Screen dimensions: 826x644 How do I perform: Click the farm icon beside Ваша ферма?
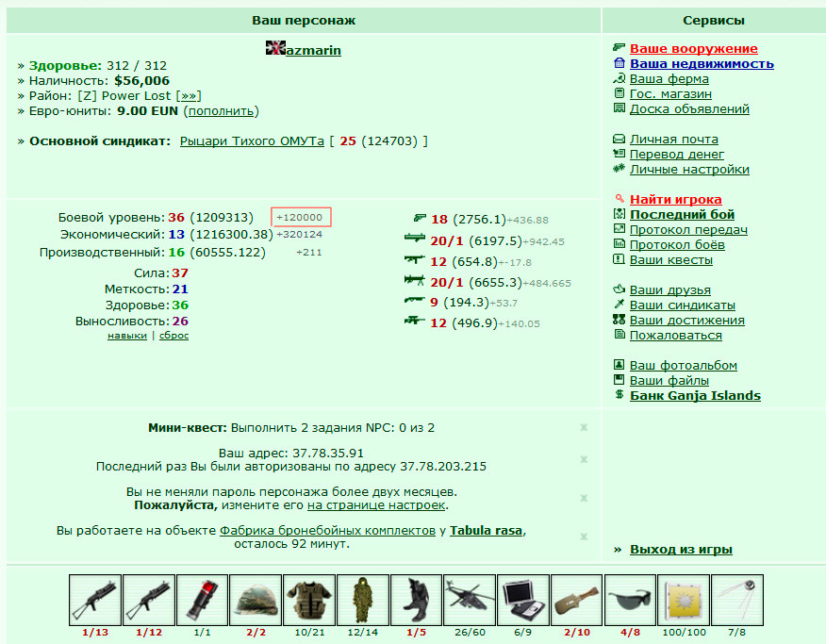point(619,78)
